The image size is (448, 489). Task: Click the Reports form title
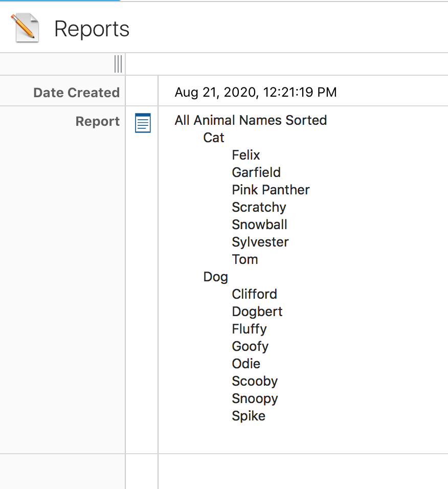(92, 29)
